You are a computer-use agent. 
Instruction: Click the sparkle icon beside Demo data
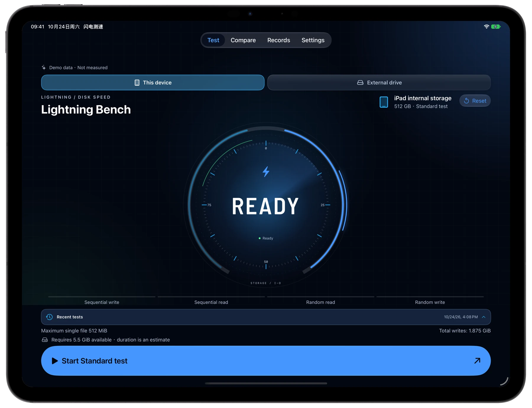pyautogui.click(x=44, y=67)
